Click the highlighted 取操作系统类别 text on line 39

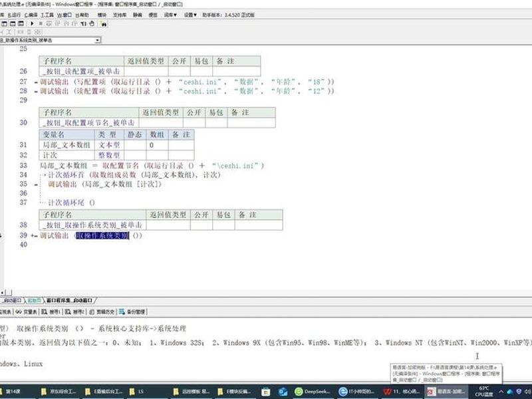pos(102,235)
